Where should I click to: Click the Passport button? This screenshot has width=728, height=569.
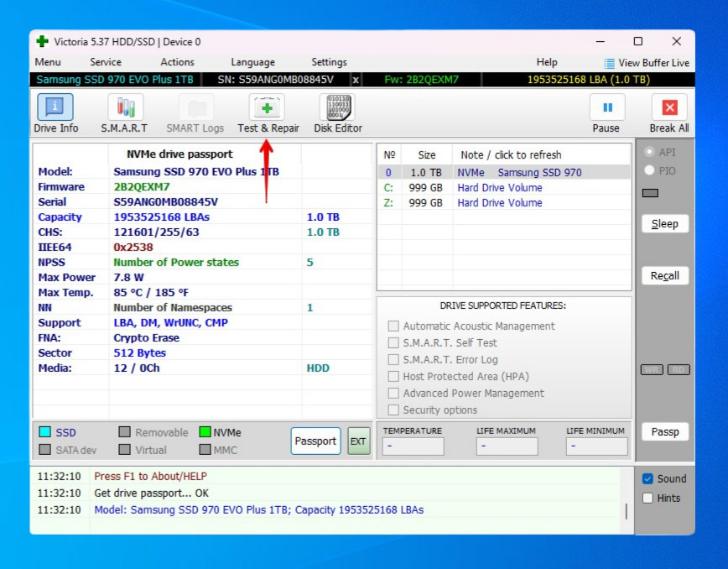pos(315,441)
